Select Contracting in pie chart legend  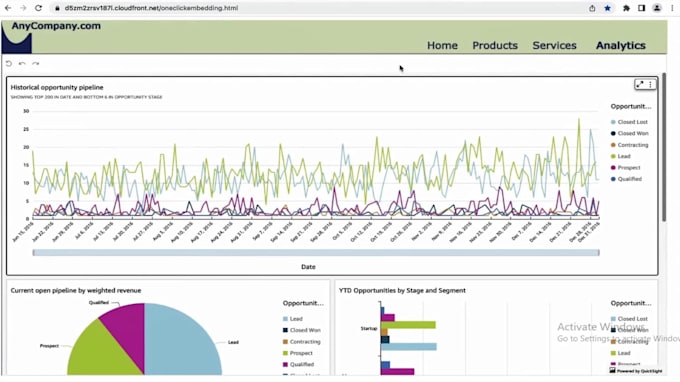tap(301, 342)
